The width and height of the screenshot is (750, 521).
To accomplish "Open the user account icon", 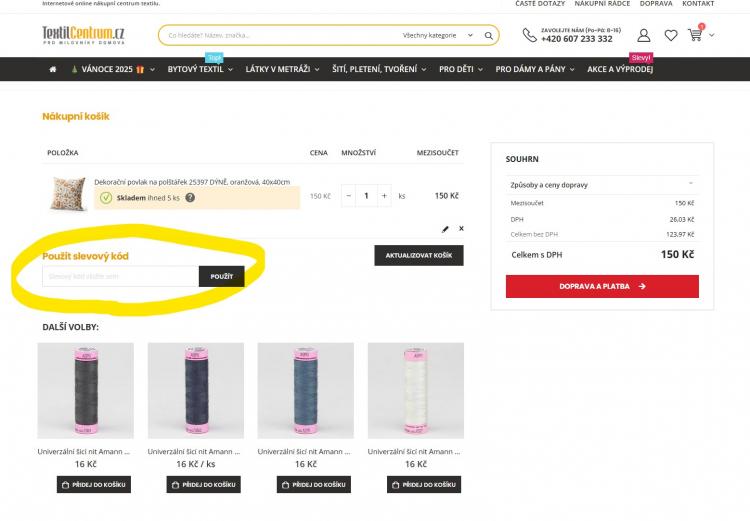I will (x=643, y=36).
